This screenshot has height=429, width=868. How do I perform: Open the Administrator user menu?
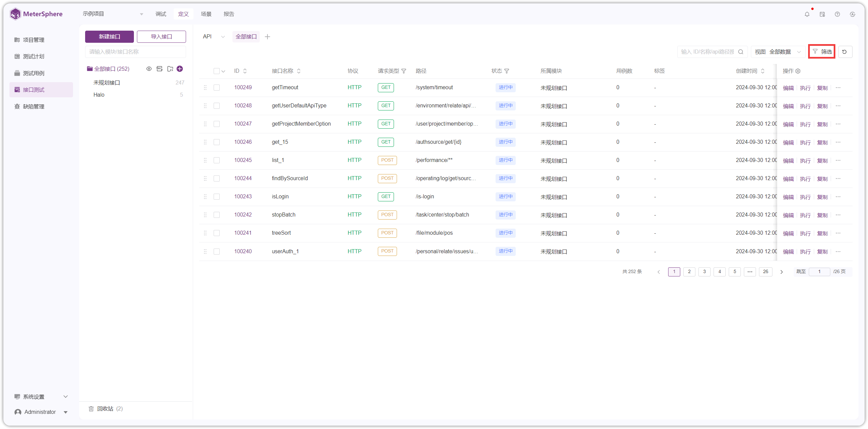41,412
